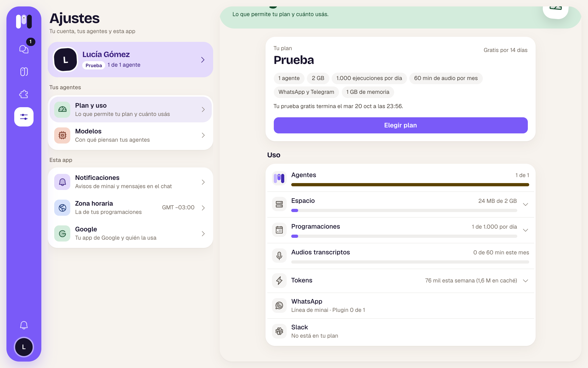Click the Prueba plan badge
This screenshot has width=588, height=368.
click(94, 65)
